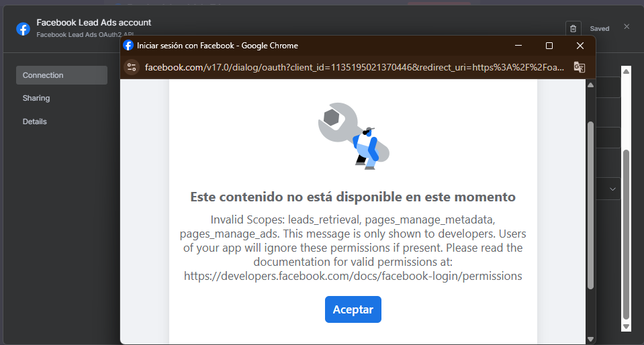The width and height of the screenshot is (644, 345).
Task: Close the Iniciar sesión con Facebook popup window
Action: [x=580, y=46]
